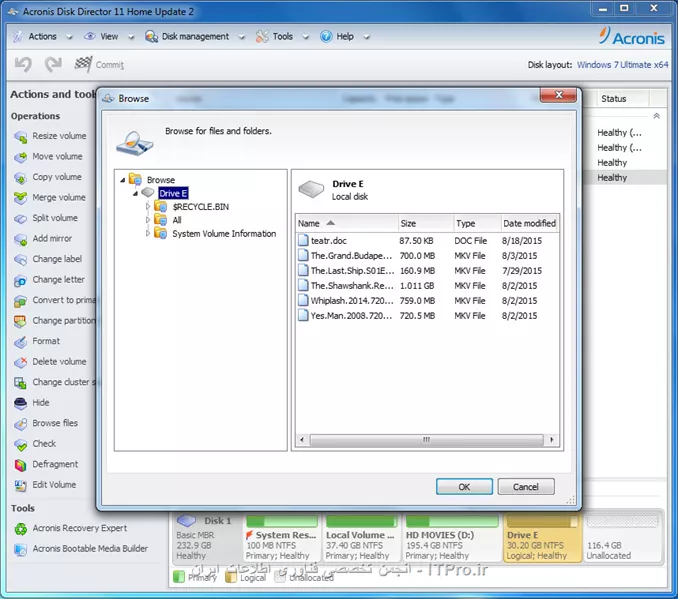The height and width of the screenshot is (599, 678).
Task: Collapse the root Browse tree node
Action: tap(123, 180)
